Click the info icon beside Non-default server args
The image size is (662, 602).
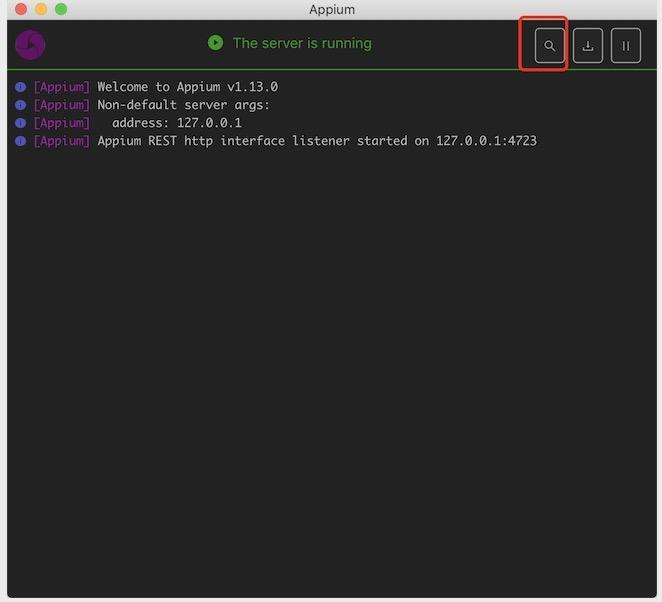click(20, 105)
